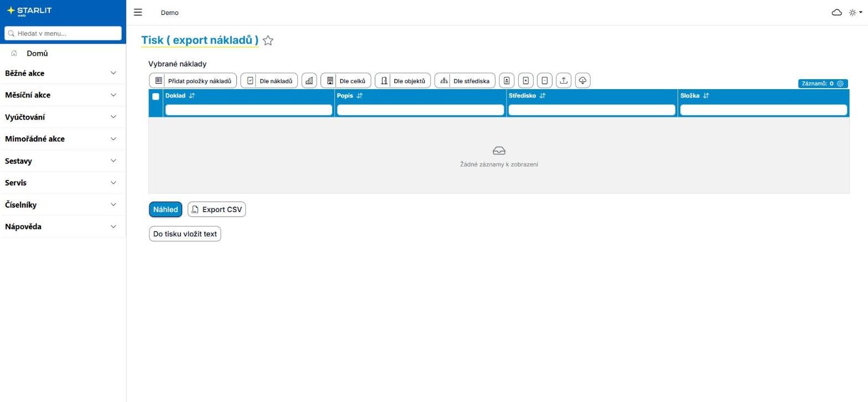Viewport: 868px width, 402px height.
Task: Expand Běžné akce using its chevron
Action: click(x=113, y=73)
